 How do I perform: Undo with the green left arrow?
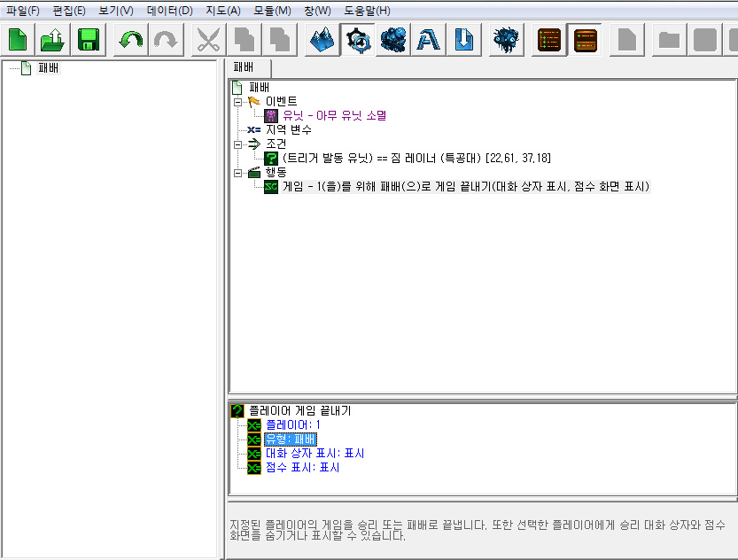pyautogui.click(x=130, y=40)
